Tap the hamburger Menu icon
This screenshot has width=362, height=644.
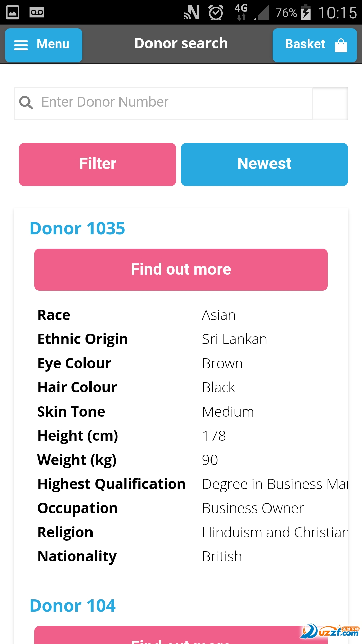[21, 45]
